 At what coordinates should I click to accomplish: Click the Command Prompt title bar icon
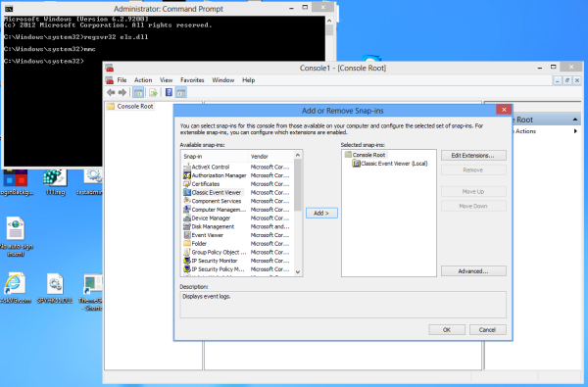coord(9,9)
